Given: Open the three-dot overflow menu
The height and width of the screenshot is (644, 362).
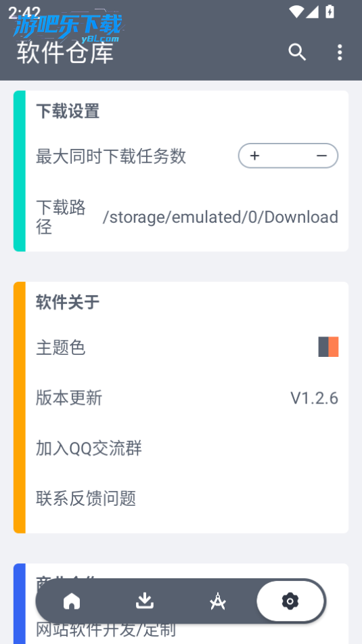Looking at the screenshot, I should tap(340, 53).
